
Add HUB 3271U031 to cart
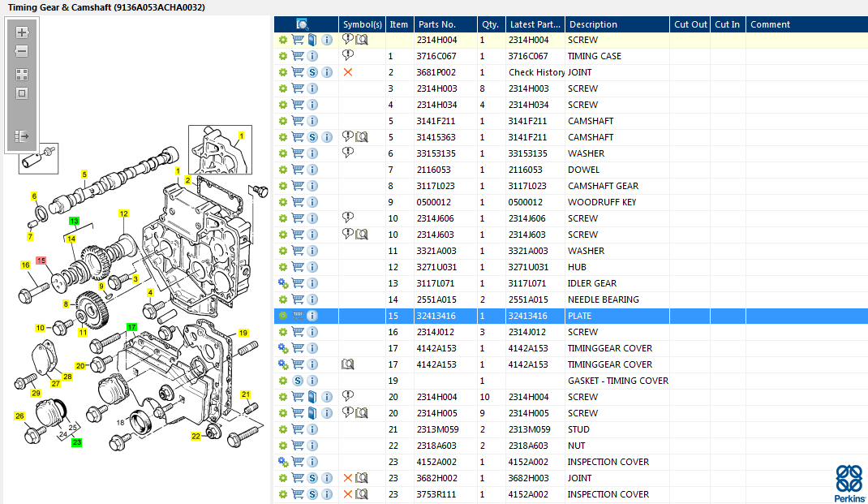pyautogui.click(x=298, y=267)
